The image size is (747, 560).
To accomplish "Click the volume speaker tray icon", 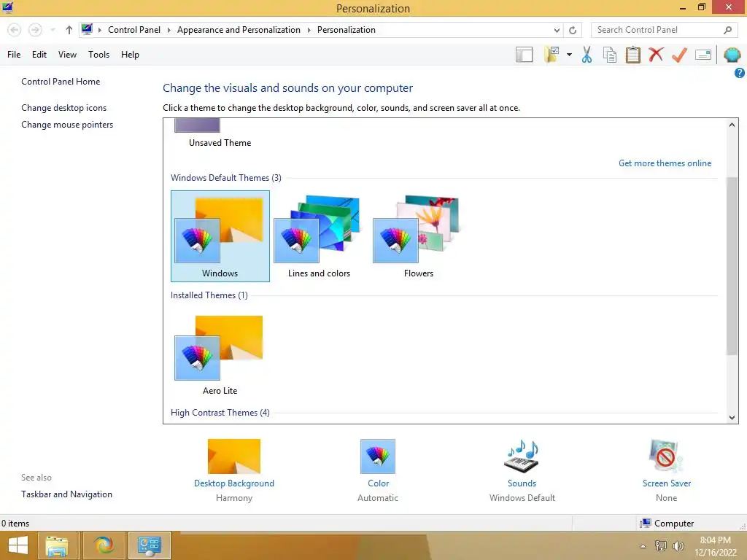I will (678, 545).
